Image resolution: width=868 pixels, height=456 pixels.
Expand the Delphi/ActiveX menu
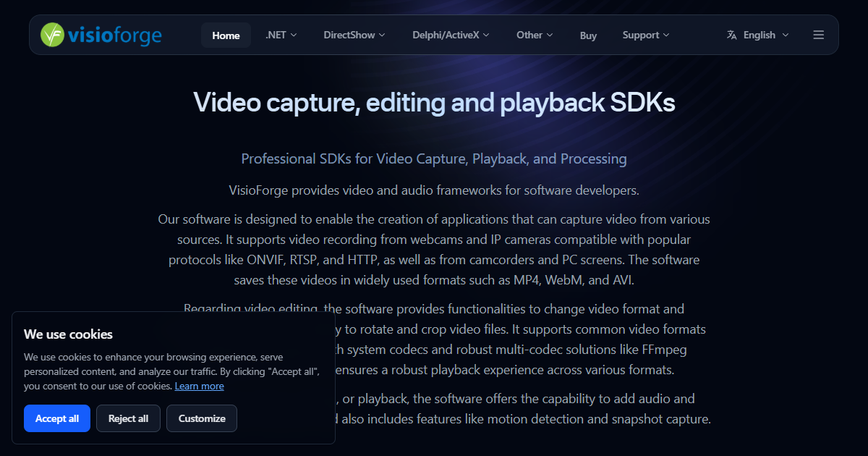point(451,35)
